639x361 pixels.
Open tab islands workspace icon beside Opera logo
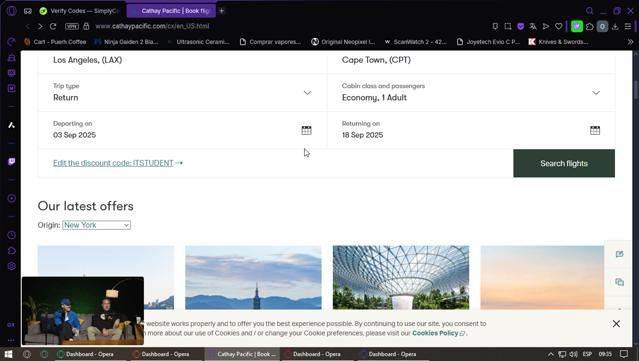tap(28, 11)
